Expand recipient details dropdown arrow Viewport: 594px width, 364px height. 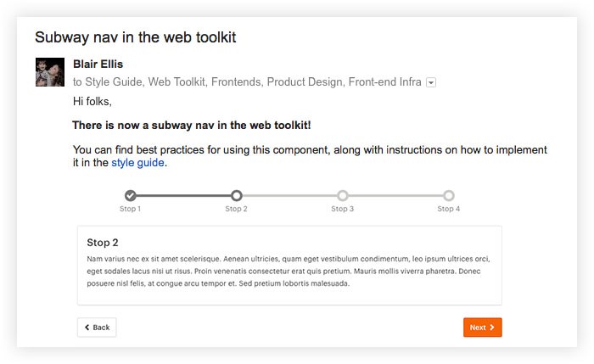(431, 82)
